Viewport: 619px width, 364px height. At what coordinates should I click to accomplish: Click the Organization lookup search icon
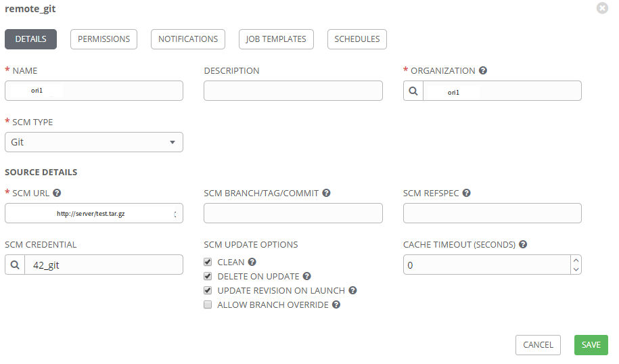[413, 91]
